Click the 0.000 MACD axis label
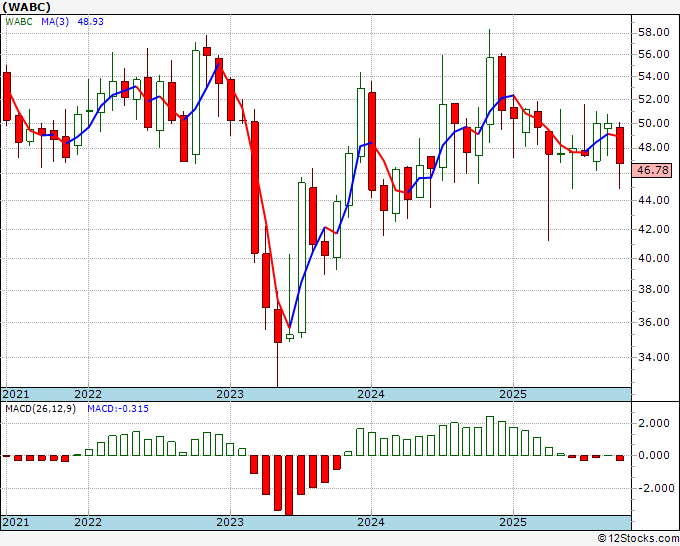Image resolution: width=680 pixels, height=546 pixels. tap(656, 455)
